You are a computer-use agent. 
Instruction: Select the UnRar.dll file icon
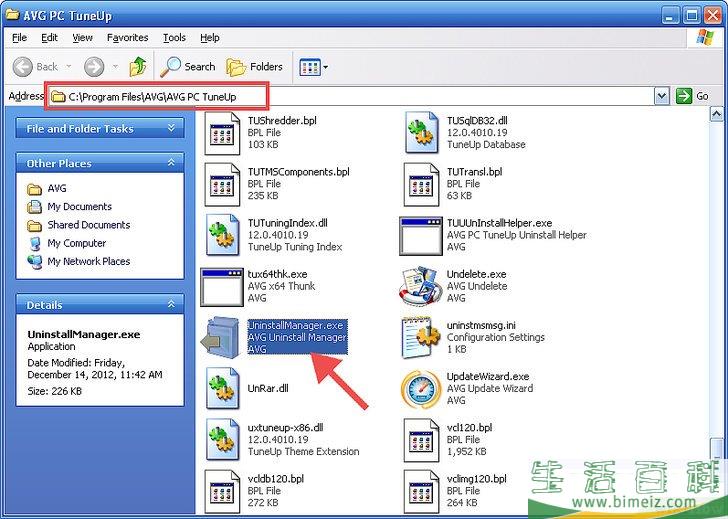[x=222, y=389]
